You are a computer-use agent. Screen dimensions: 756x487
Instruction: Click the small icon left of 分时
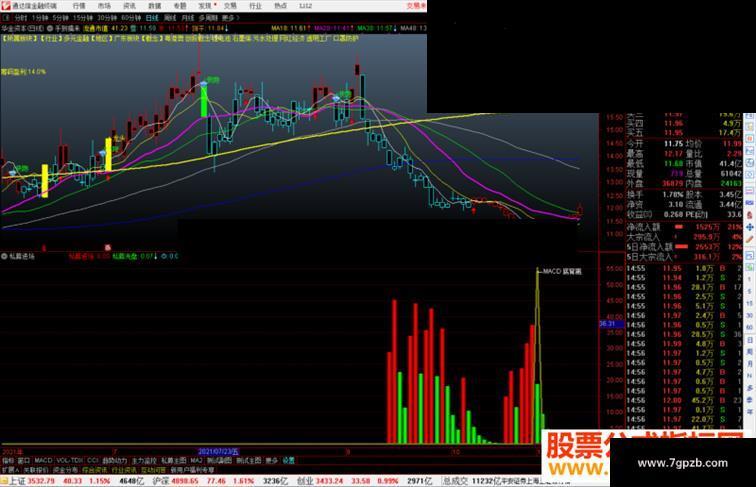(x=6, y=18)
